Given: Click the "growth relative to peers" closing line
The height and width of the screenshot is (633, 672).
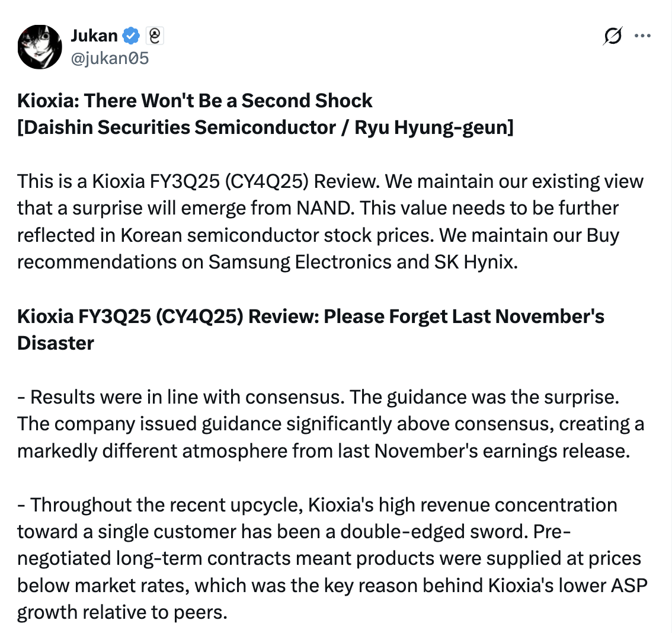Looking at the screenshot, I should pos(121,612).
